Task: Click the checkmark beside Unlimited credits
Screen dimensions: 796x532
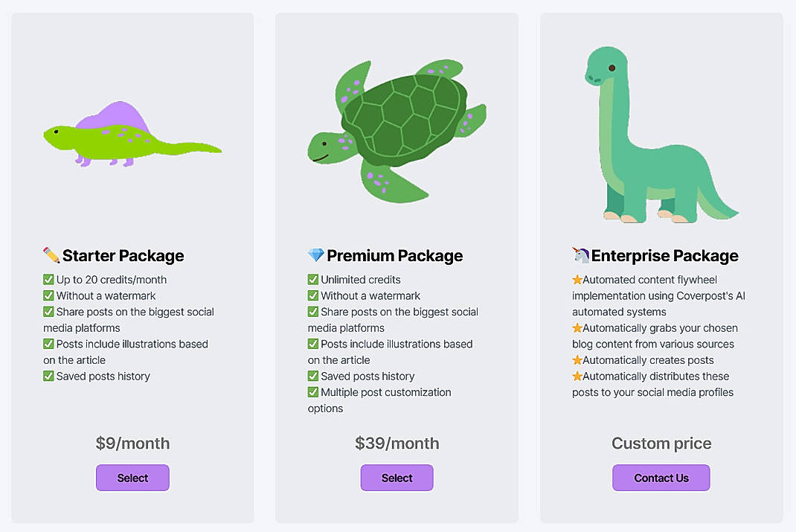Action: tap(312, 279)
